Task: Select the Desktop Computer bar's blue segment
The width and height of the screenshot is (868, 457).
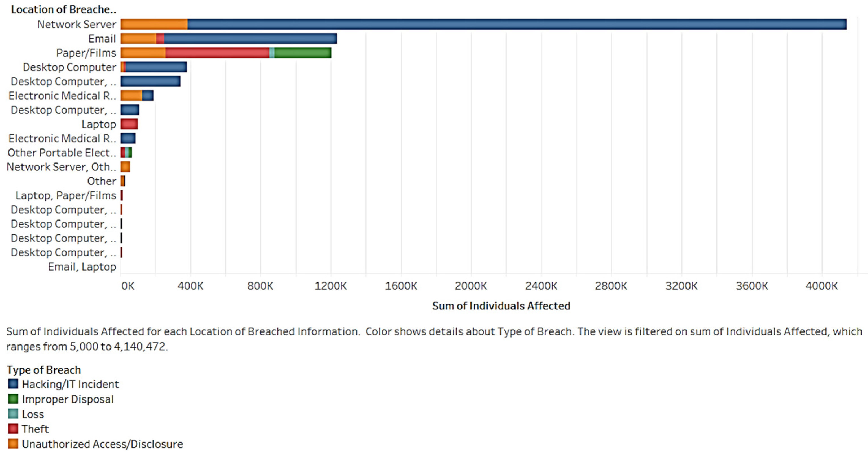Action: coord(156,67)
